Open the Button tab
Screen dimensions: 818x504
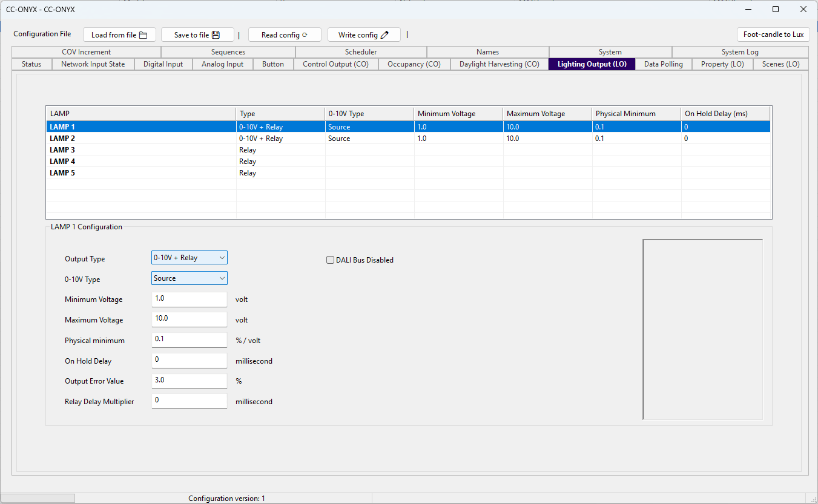tap(273, 64)
